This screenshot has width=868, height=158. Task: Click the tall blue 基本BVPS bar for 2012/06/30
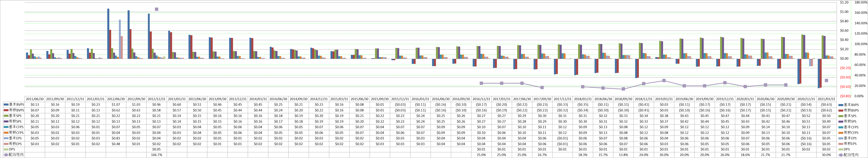pyautogui.click(x=108, y=34)
